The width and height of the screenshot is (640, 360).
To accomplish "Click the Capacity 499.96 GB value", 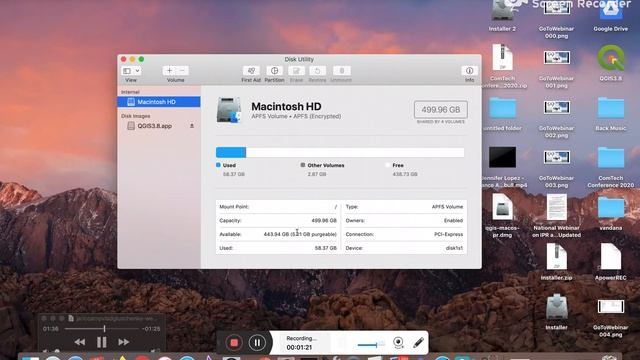I will coord(324,220).
